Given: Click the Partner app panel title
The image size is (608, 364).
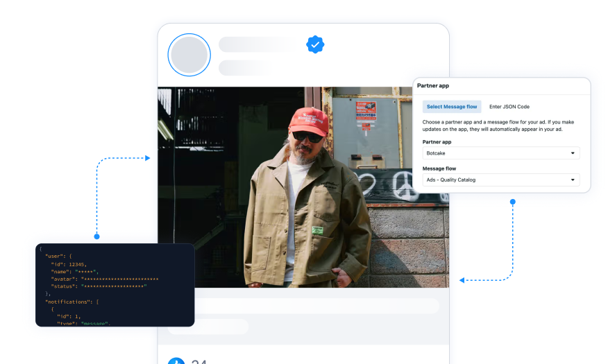Looking at the screenshot, I should click(x=432, y=85).
